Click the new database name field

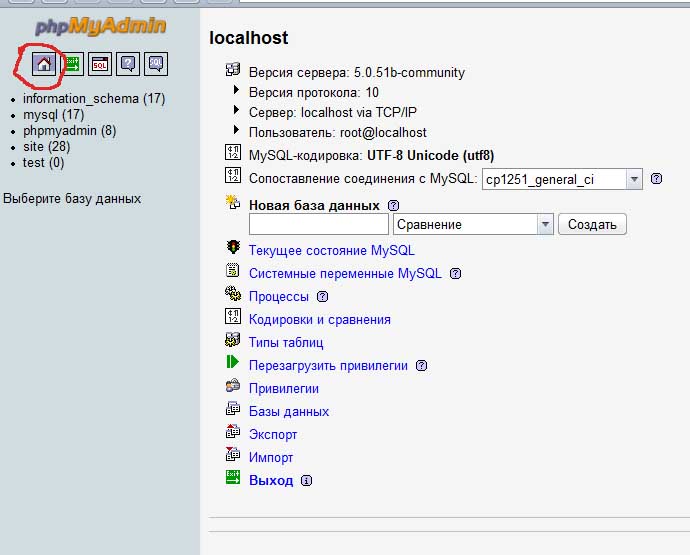coord(319,224)
